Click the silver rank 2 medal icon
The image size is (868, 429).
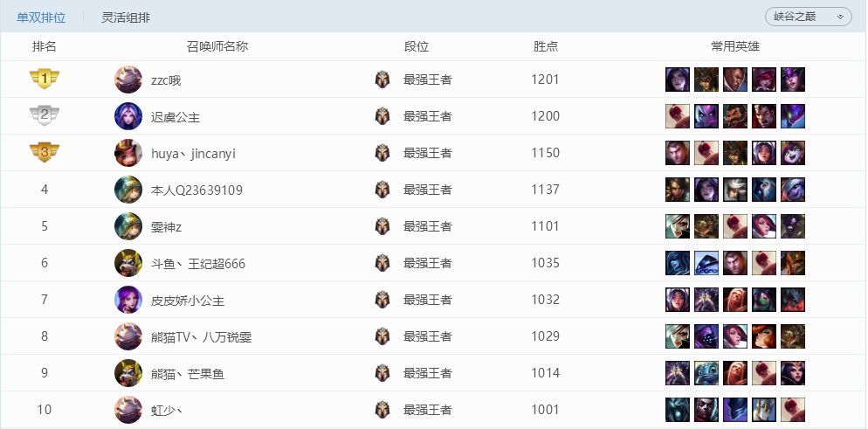[45, 116]
